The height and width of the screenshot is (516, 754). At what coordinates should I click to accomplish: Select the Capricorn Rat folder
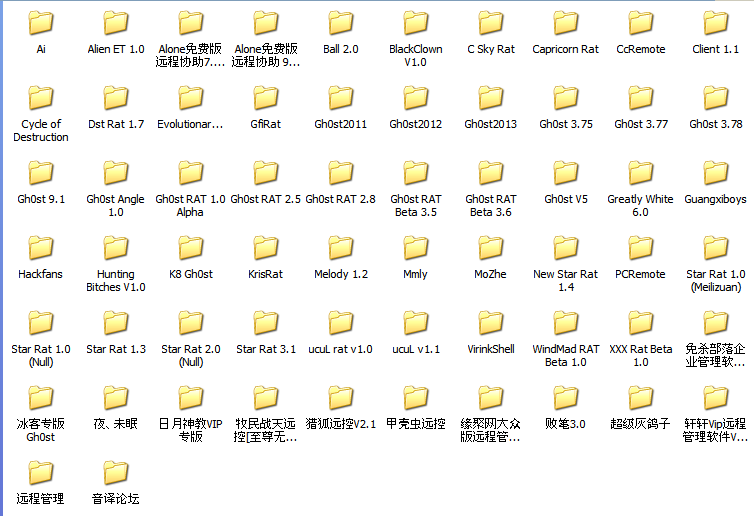coord(566,24)
